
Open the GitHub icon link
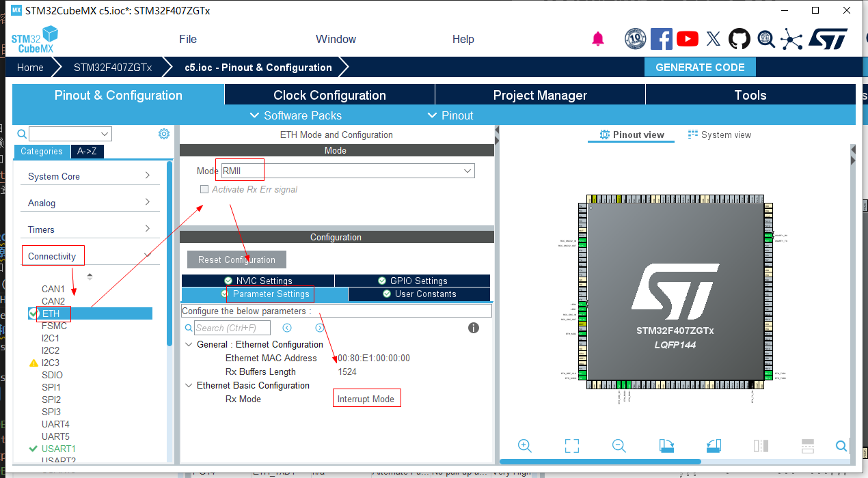[x=740, y=39]
